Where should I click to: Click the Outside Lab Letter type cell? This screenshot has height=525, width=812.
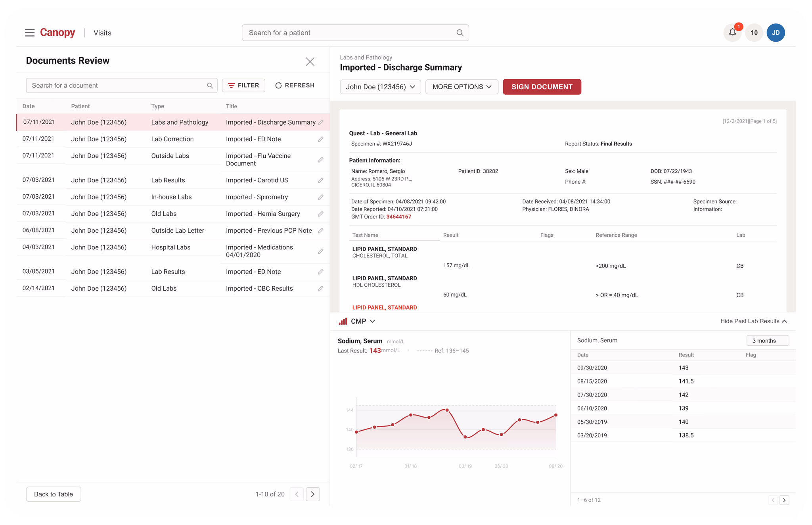[x=178, y=231]
